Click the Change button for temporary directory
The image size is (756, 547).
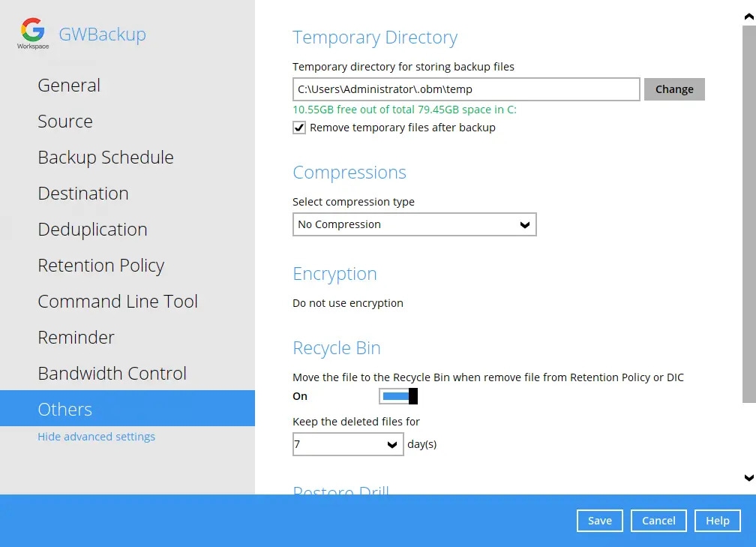point(673,89)
